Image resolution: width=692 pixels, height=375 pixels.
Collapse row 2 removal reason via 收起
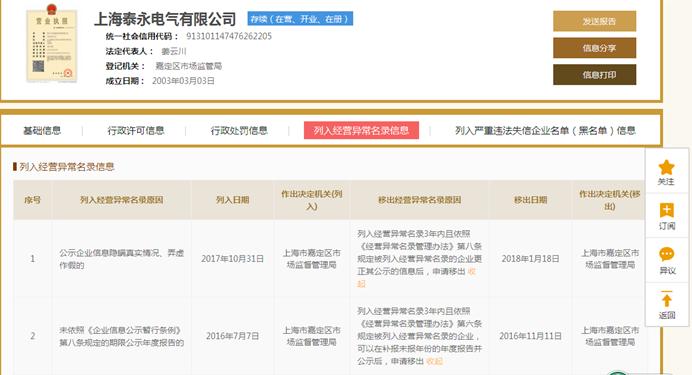(x=434, y=361)
